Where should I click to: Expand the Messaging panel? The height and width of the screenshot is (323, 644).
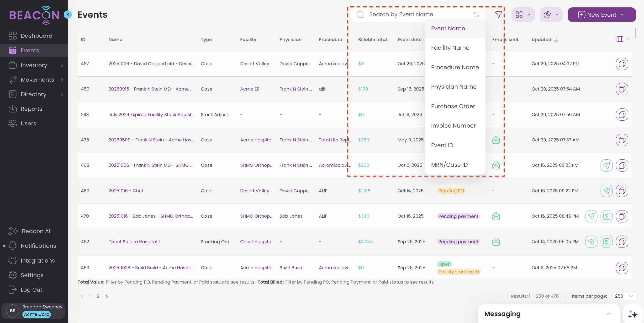(608, 314)
